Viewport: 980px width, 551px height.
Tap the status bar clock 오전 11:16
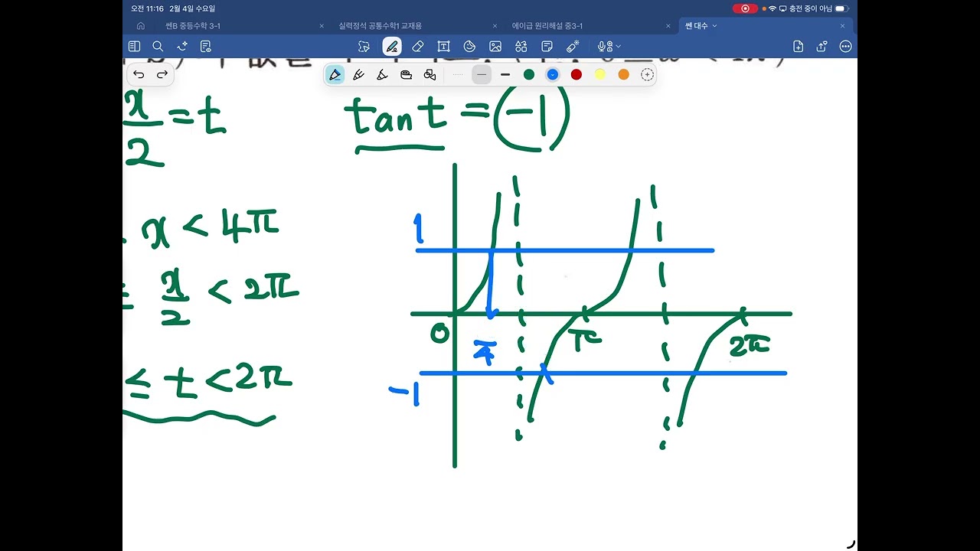pyautogui.click(x=146, y=8)
